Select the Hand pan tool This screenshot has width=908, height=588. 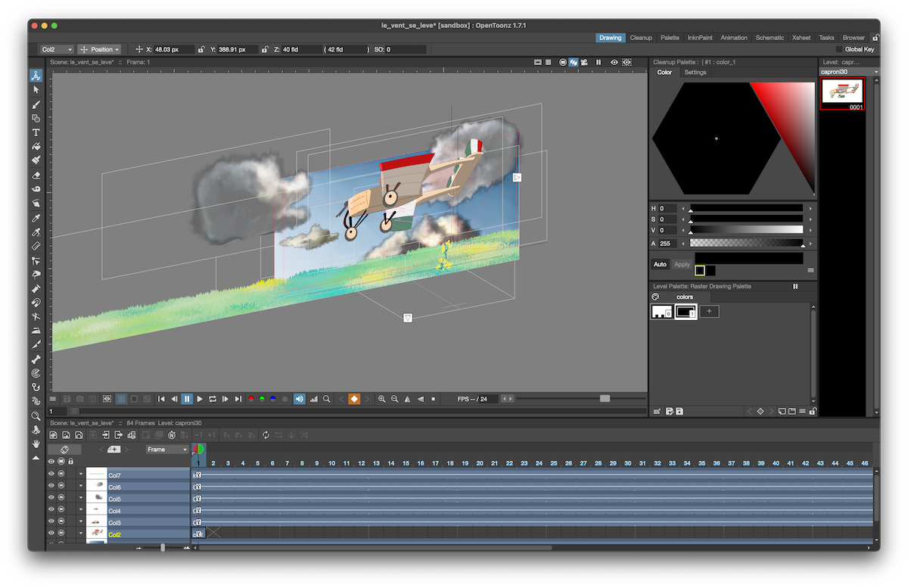pos(36,443)
